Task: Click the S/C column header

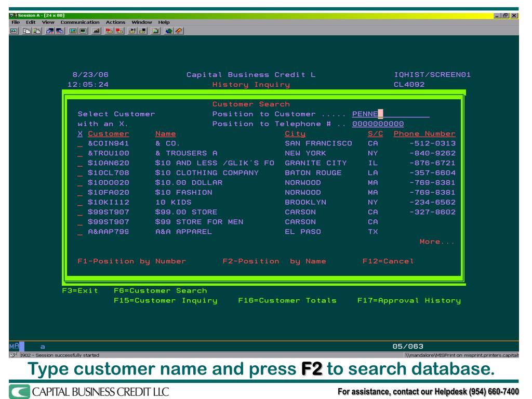Action: [375, 134]
